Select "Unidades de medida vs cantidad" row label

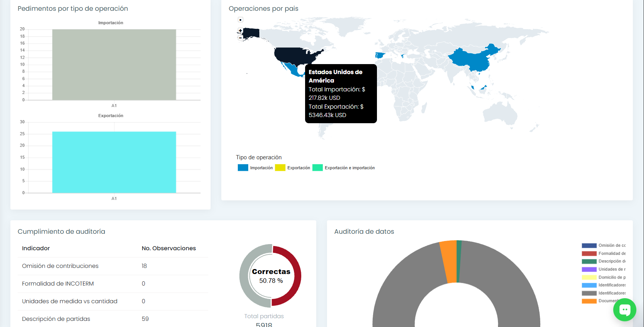click(70, 301)
